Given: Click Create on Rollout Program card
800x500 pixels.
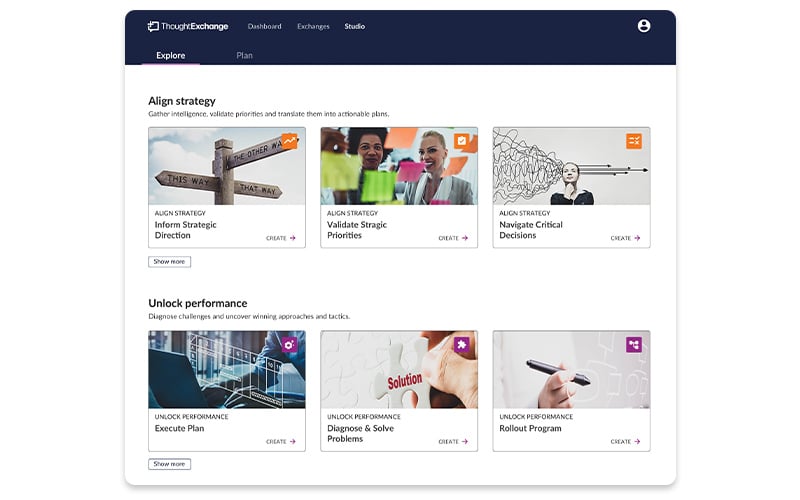Looking at the screenshot, I should (626, 441).
